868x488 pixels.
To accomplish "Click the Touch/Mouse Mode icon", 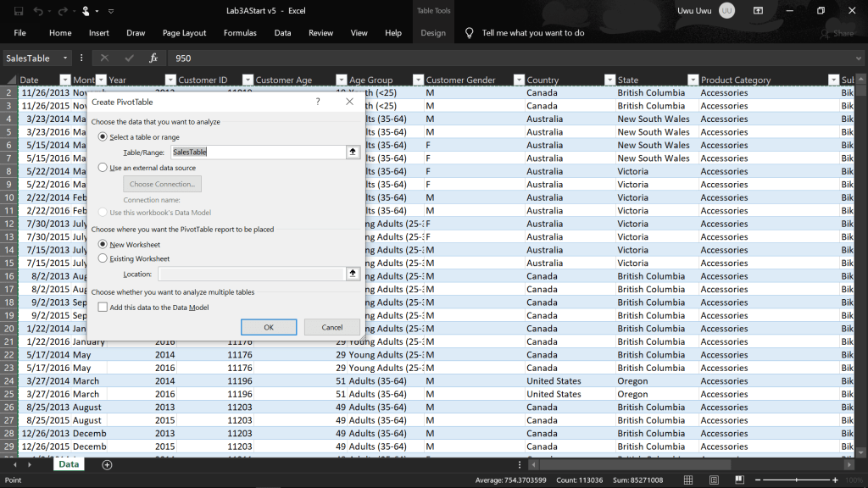I will tap(86, 11).
